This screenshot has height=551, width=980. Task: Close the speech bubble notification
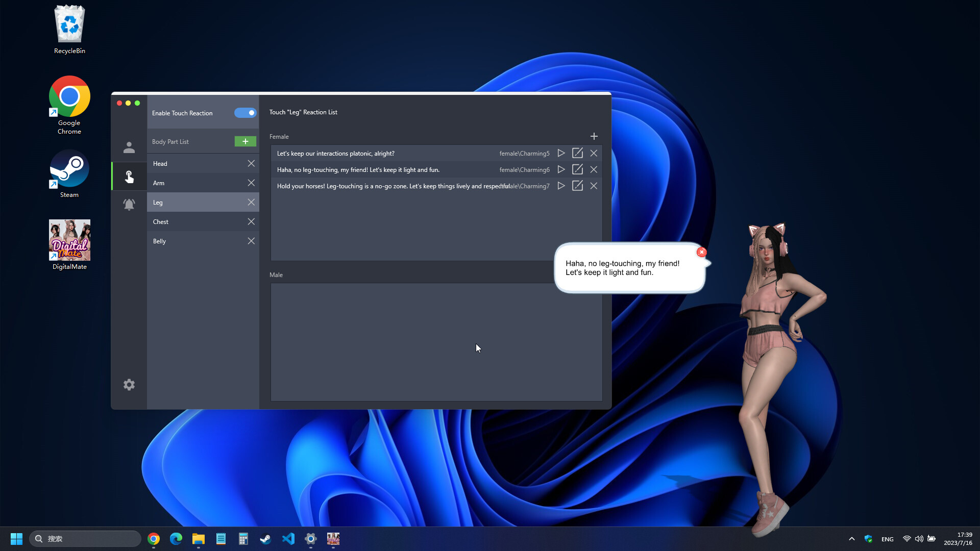pyautogui.click(x=702, y=252)
